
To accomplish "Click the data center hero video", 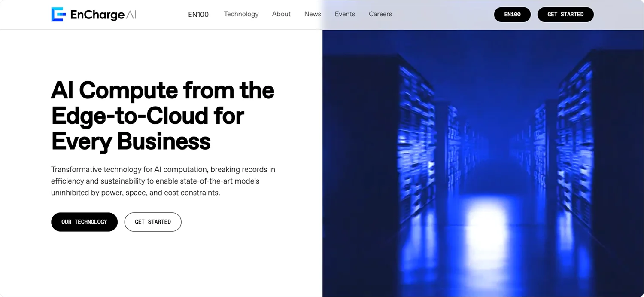I will pyautogui.click(x=483, y=163).
